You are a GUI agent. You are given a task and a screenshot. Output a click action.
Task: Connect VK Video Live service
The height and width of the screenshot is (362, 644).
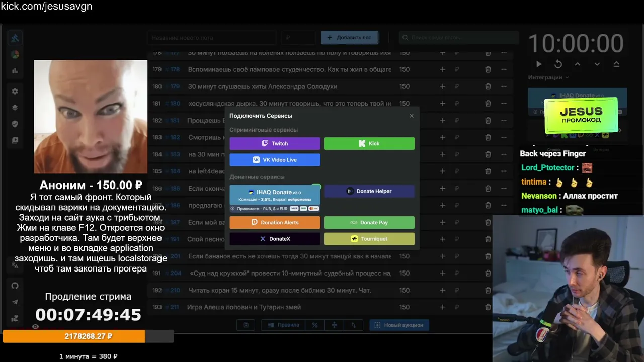point(275,160)
